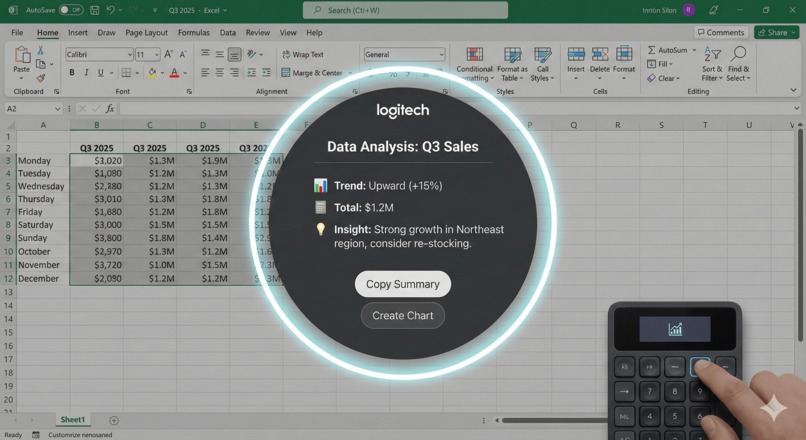Viewport: 806px width, 440px height.
Task: Click the Borders grid icon
Action: coord(126,72)
